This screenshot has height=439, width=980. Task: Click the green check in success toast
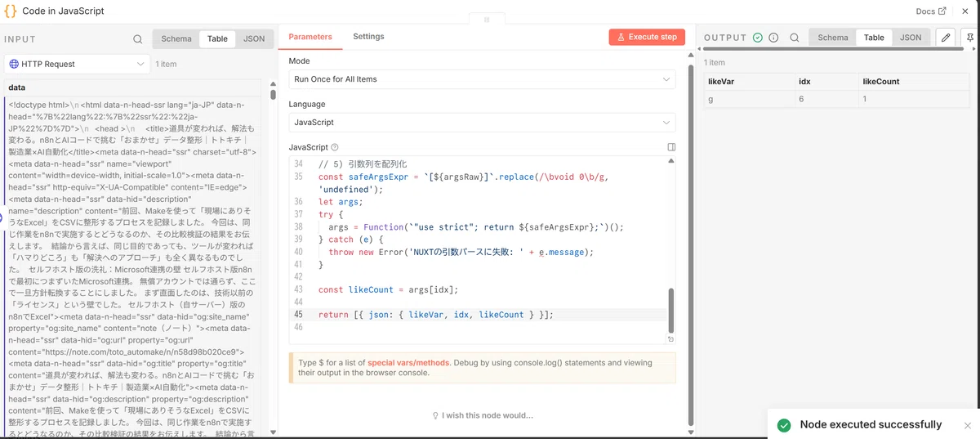[784, 425]
